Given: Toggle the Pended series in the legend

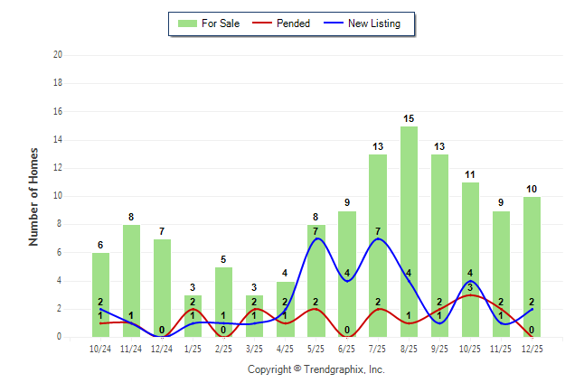Looking at the screenshot, I should tap(289, 23).
